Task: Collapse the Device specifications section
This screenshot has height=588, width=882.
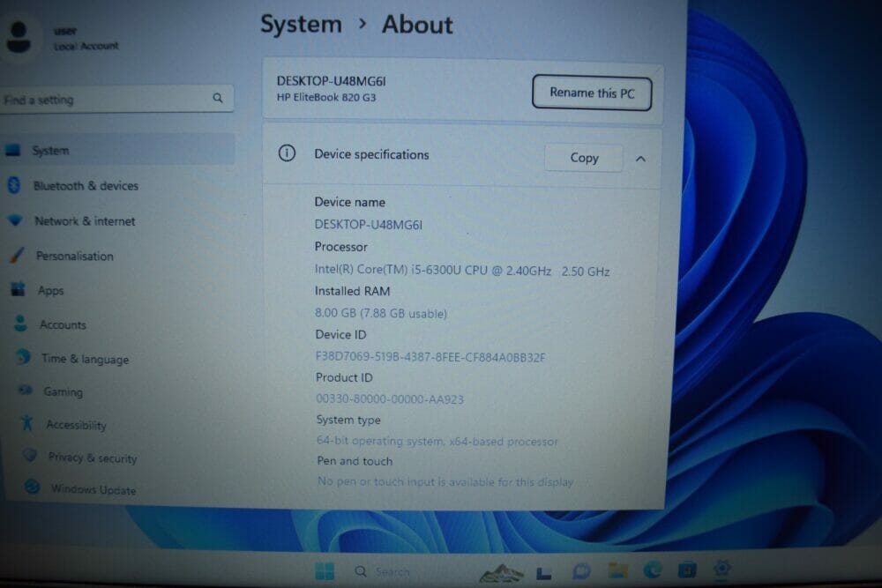Action: pos(640,159)
